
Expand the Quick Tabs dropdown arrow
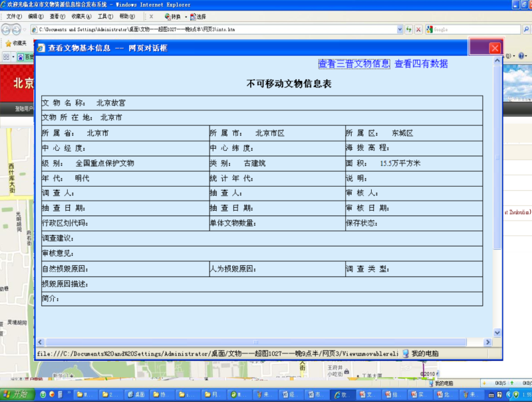coord(13,56)
